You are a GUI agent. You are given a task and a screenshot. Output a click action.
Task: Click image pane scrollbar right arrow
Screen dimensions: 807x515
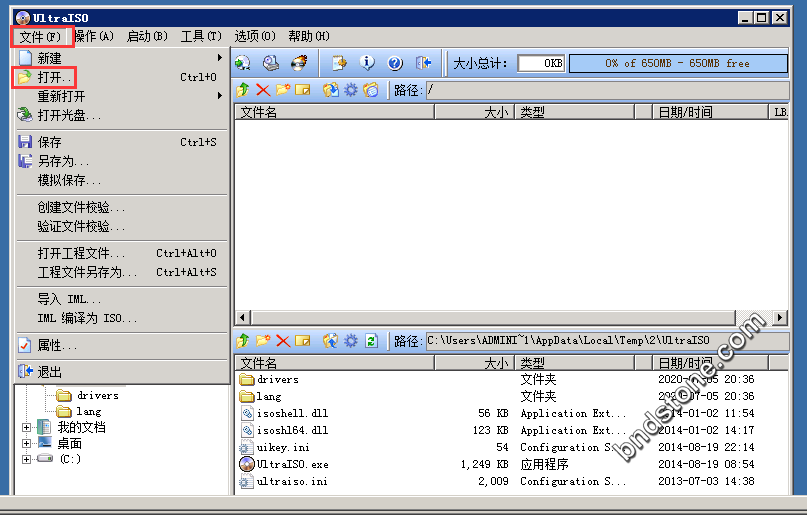781,317
